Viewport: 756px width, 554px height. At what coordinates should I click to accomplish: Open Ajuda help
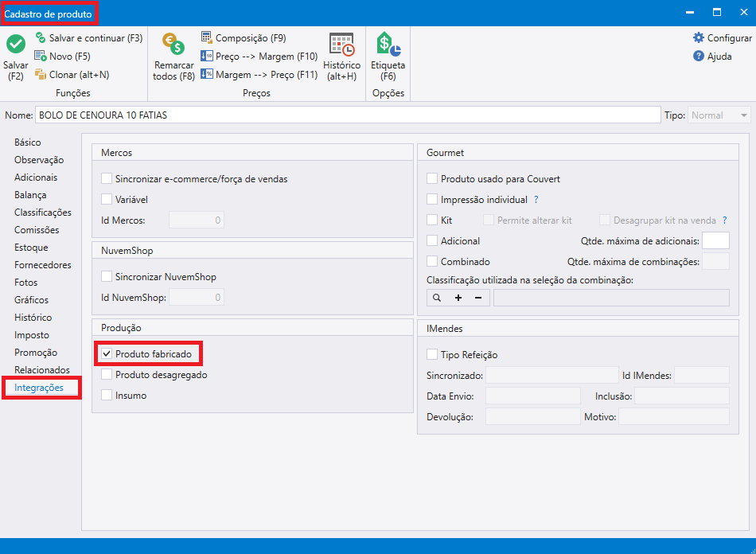[712, 57]
